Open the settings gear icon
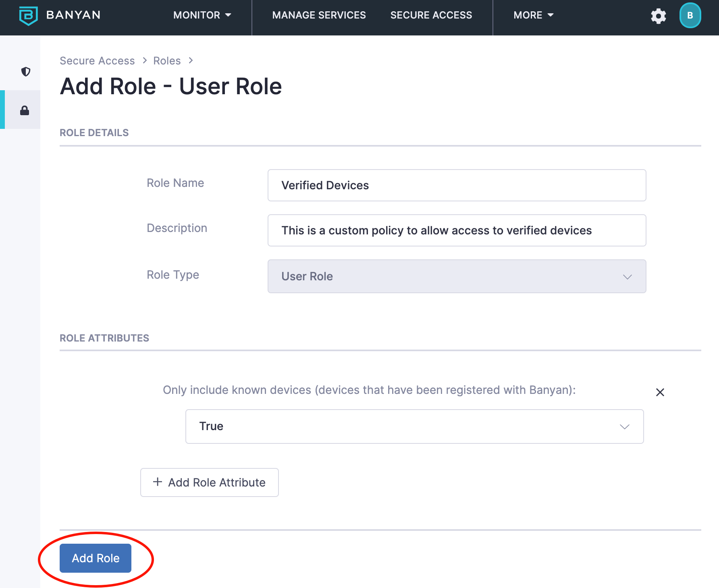 658,16
